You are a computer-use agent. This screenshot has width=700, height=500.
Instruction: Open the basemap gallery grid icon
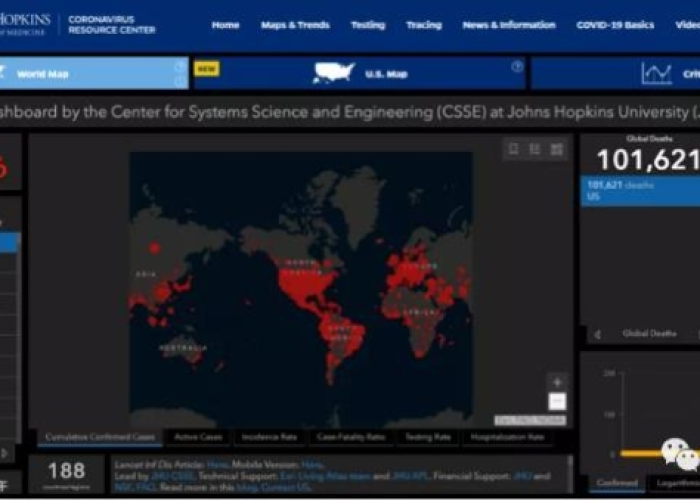tap(557, 149)
